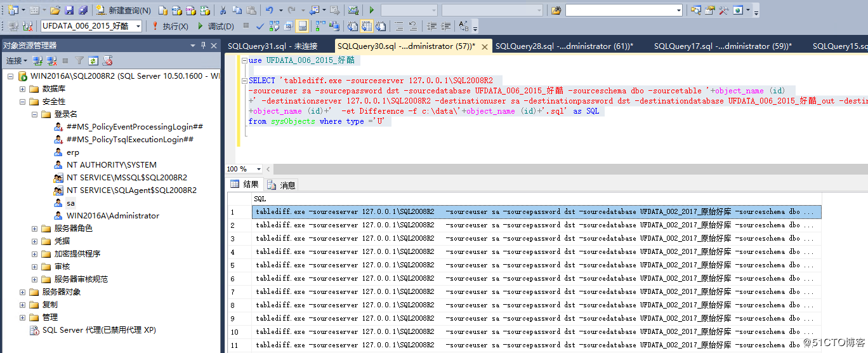Screen dimensions: 868x353
Task: Expand the 服务器对象 folder node
Action: tap(23, 292)
